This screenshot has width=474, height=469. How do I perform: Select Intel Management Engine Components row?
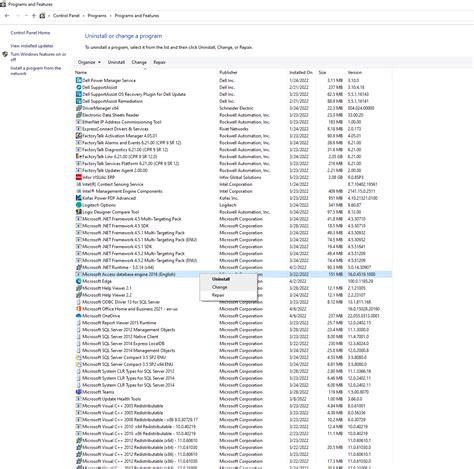point(233,191)
